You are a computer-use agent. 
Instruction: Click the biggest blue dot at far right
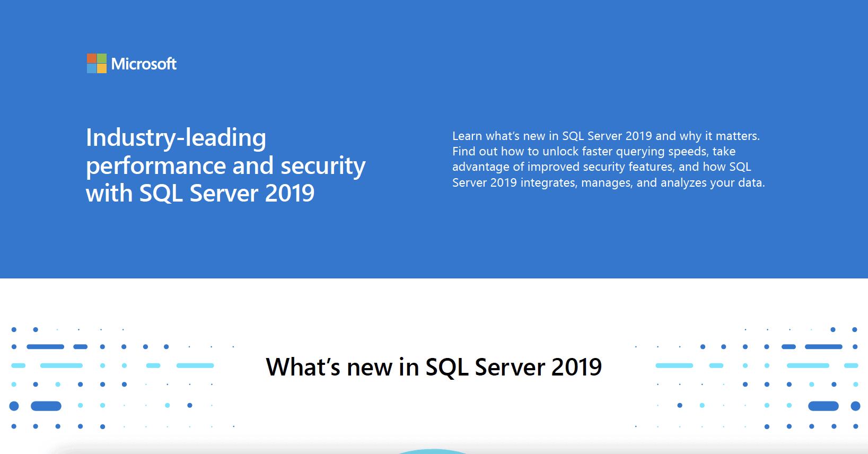tap(855, 406)
